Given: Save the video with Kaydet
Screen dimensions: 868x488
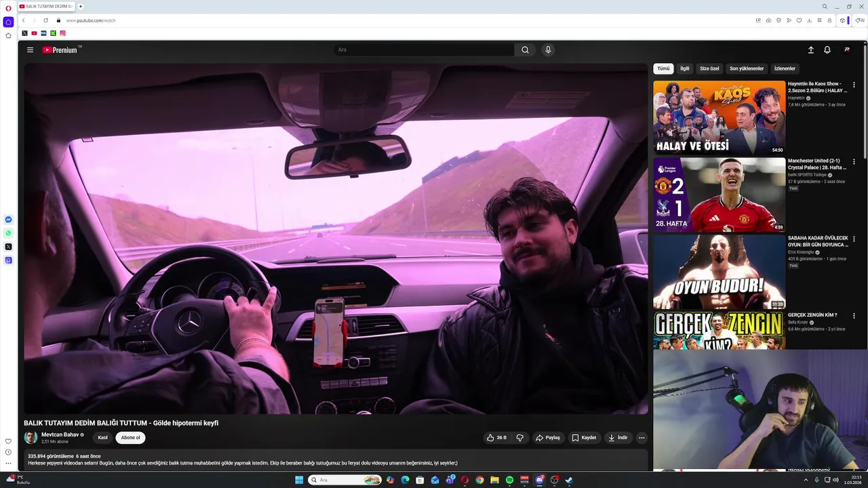Looking at the screenshot, I should click(584, 438).
